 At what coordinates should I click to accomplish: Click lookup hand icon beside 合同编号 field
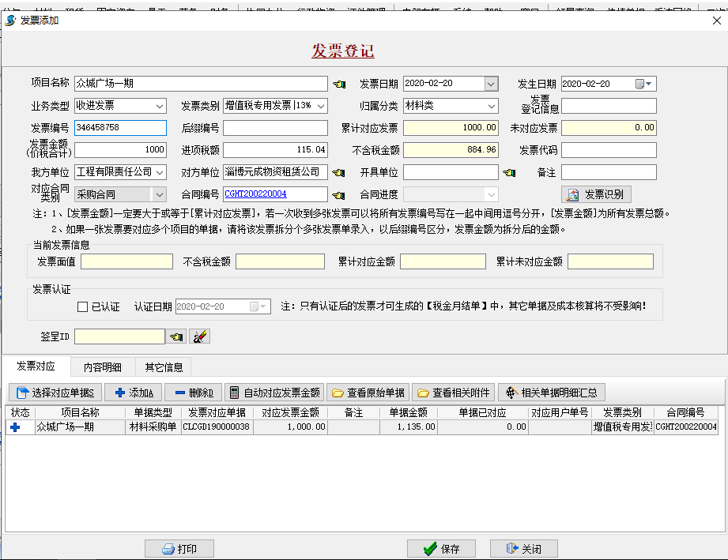[x=339, y=194]
